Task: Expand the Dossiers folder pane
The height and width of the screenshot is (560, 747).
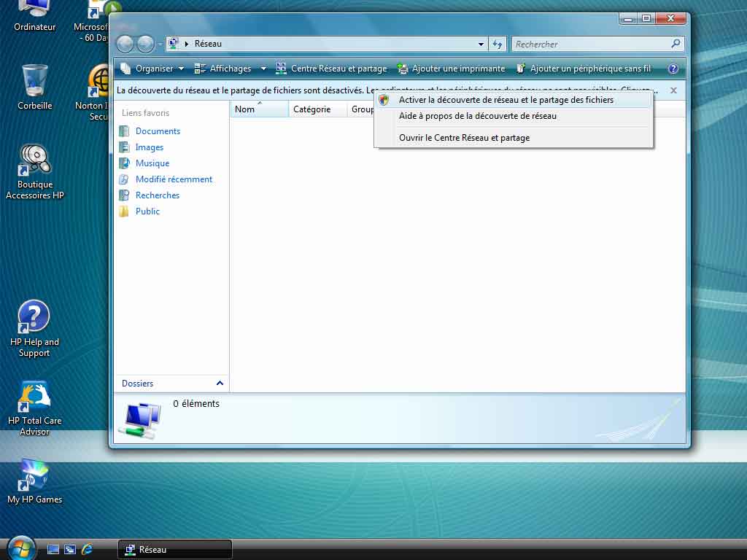Action: coord(220,383)
